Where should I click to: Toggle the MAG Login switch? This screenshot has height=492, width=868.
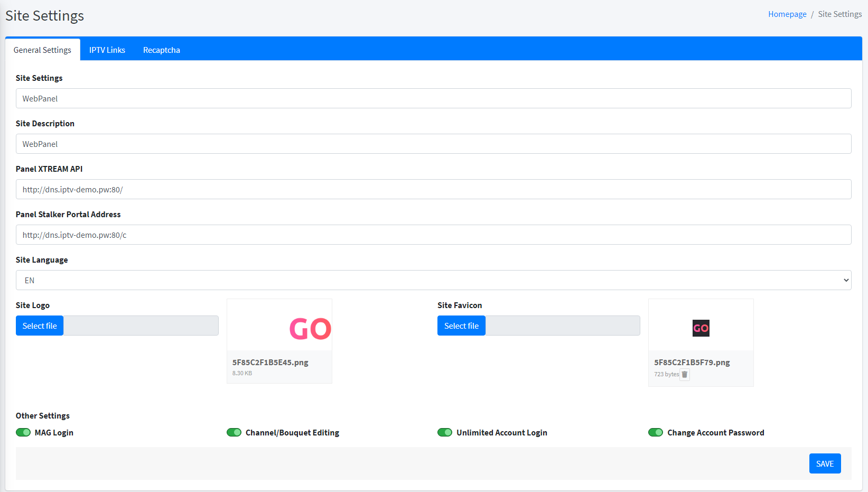tap(23, 432)
